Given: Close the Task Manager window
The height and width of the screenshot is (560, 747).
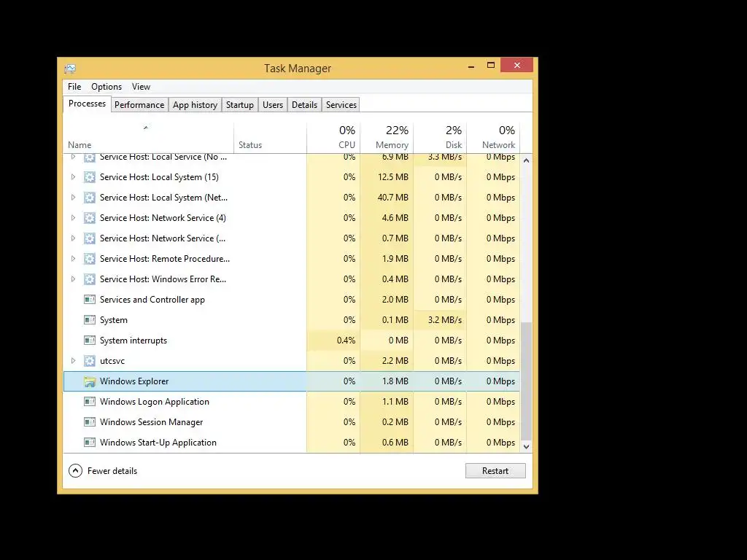Looking at the screenshot, I should tap(517, 65).
